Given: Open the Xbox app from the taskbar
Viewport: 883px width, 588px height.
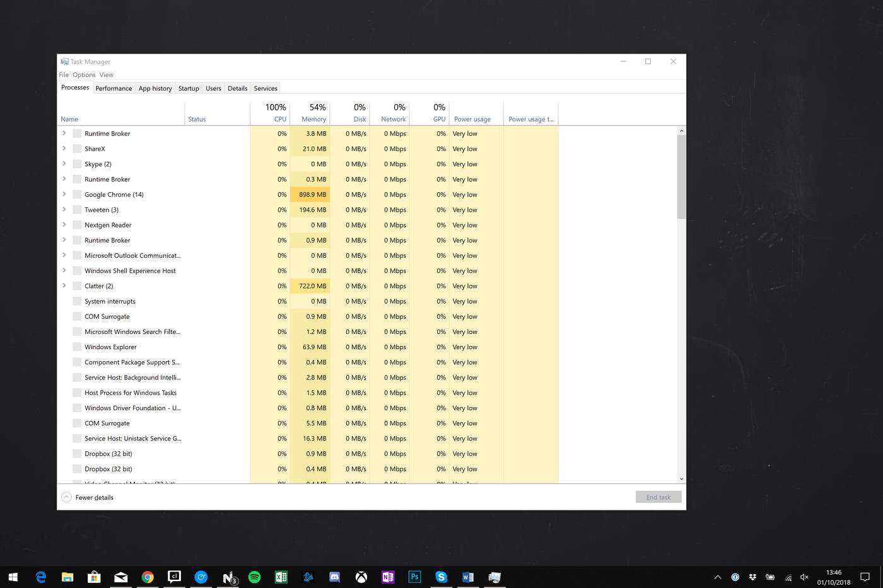Looking at the screenshot, I should point(361,577).
